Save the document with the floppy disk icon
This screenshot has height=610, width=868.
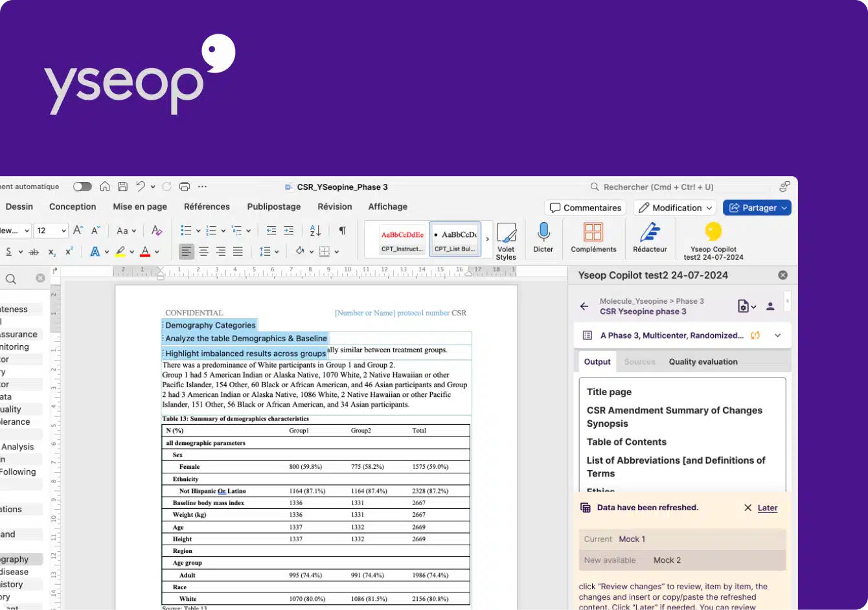(122, 186)
